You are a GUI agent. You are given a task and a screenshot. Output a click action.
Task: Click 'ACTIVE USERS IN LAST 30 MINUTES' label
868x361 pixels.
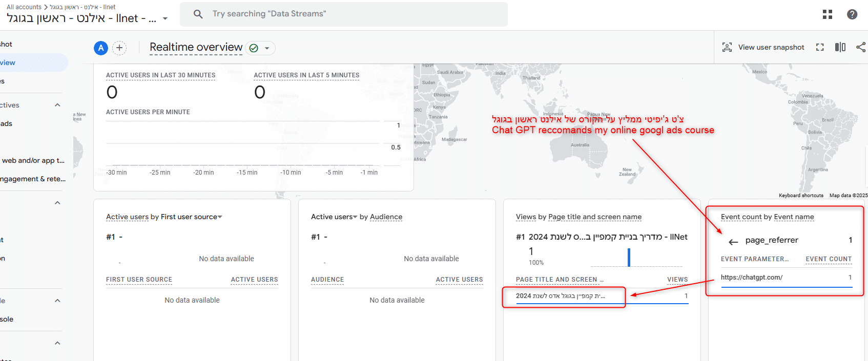[x=160, y=75]
